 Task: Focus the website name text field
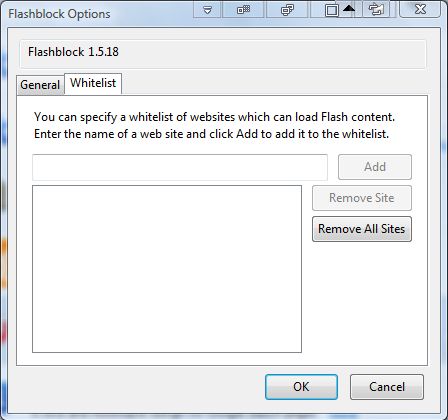[x=180, y=167]
